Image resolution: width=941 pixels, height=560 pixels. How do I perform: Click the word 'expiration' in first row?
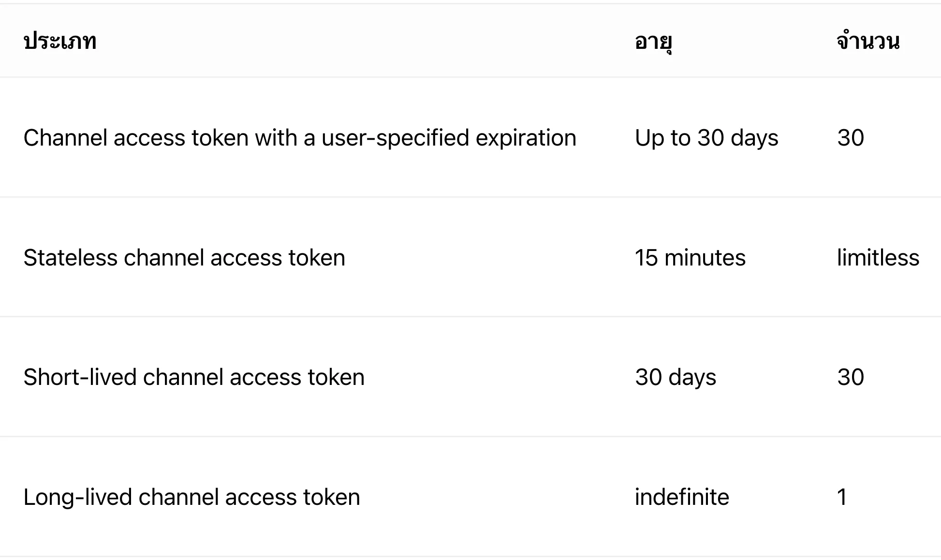pyautogui.click(x=526, y=138)
